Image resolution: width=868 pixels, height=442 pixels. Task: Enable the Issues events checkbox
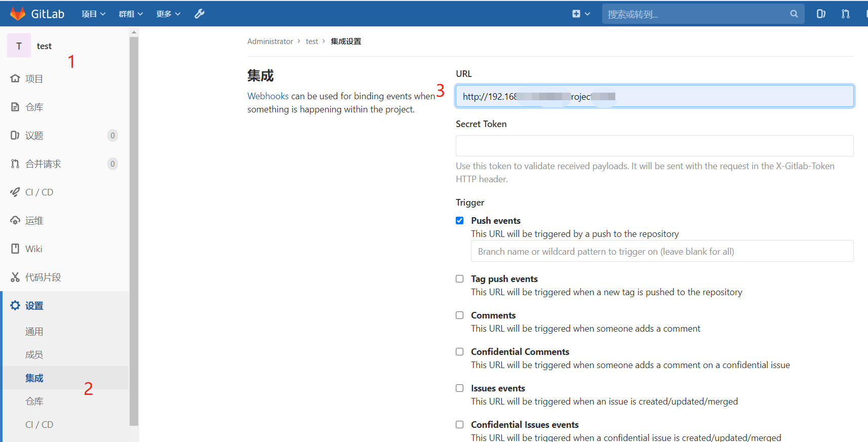pyautogui.click(x=459, y=388)
